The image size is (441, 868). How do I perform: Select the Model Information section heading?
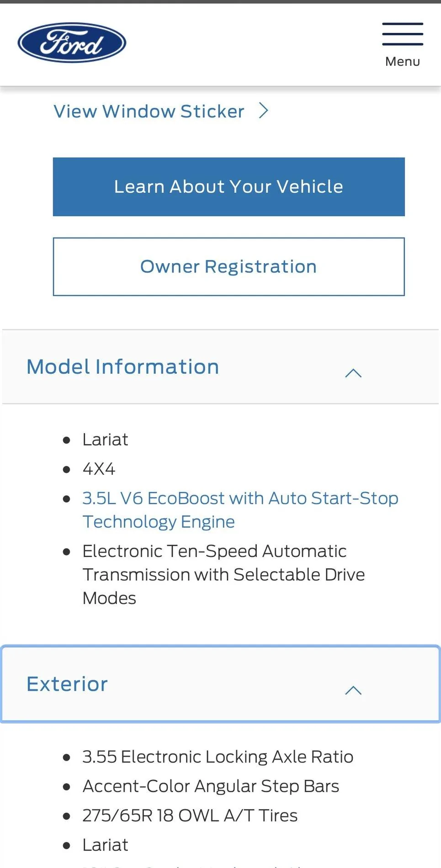[122, 366]
